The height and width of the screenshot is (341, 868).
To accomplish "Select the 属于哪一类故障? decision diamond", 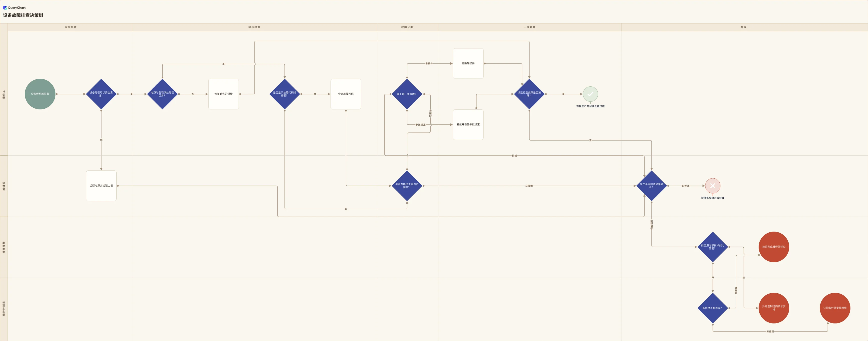I will coord(407,94).
